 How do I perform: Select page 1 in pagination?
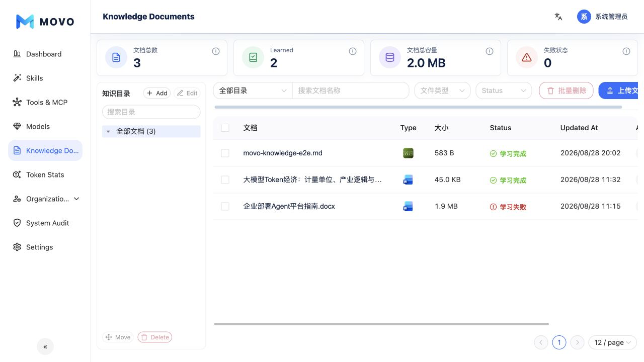[x=559, y=342]
